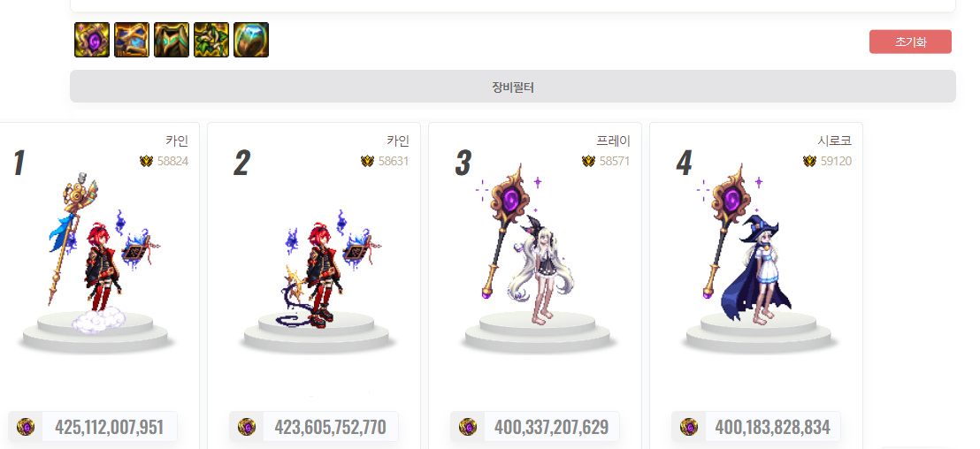
Task: Click the damage icon beside 423,605,752,770
Action: click(247, 427)
